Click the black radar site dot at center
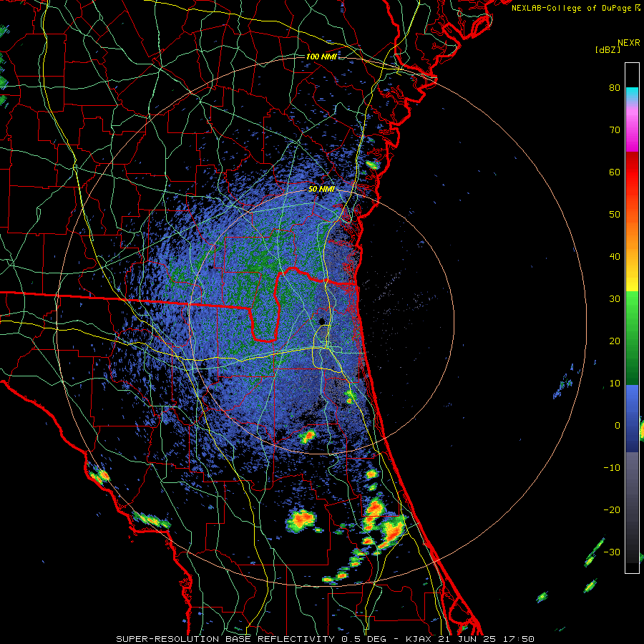This screenshot has height=644, width=644. (x=323, y=321)
